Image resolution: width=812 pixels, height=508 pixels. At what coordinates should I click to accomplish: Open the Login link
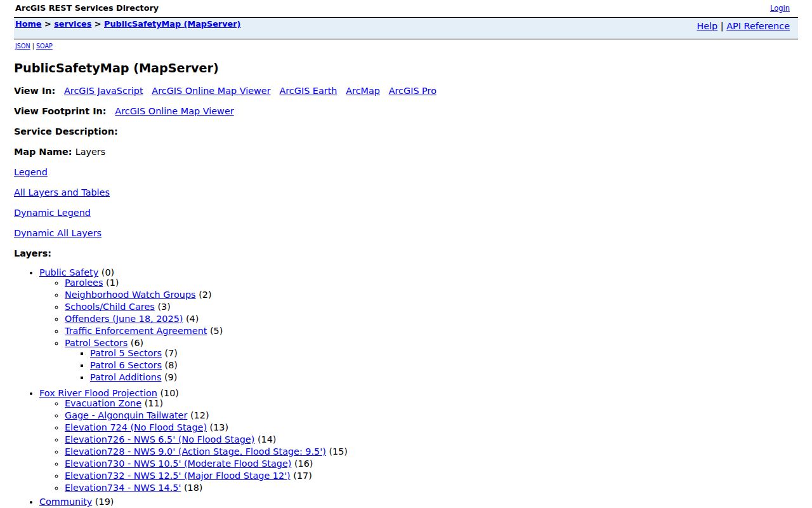point(780,8)
